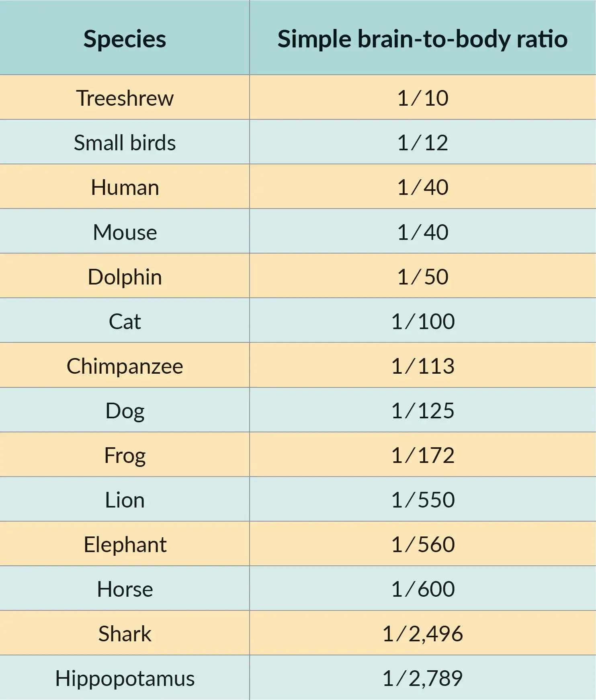The height and width of the screenshot is (700, 596).
Task: Click the Horse species cell
Action: [x=125, y=589]
